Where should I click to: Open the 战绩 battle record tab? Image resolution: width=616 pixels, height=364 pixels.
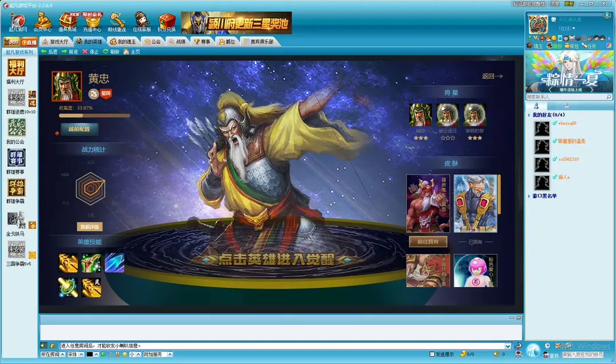pos(177,42)
